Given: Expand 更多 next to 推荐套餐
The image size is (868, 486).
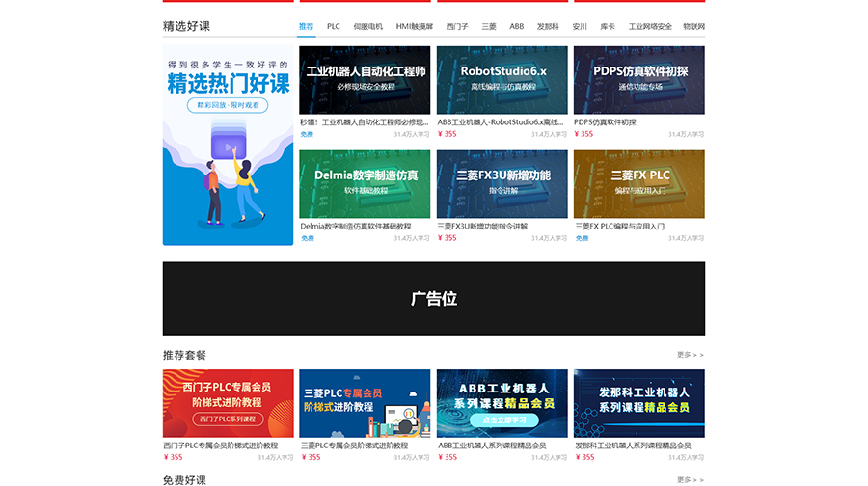Looking at the screenshot, I should [690, 355].
